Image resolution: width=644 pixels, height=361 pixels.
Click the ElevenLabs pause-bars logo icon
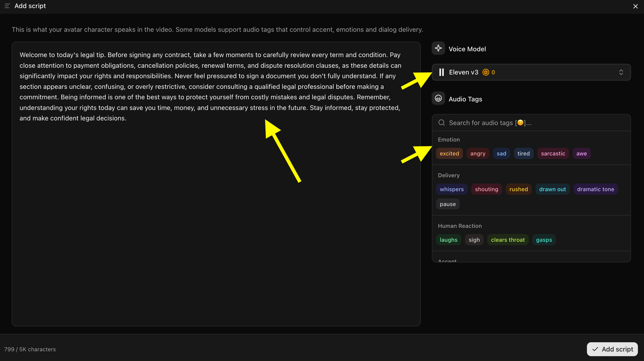442,72
